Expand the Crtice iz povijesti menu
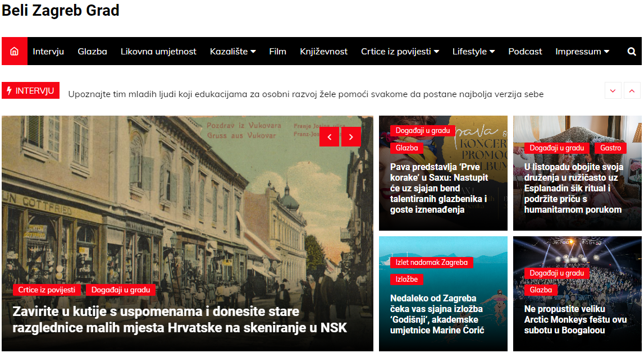 point(400,51)
